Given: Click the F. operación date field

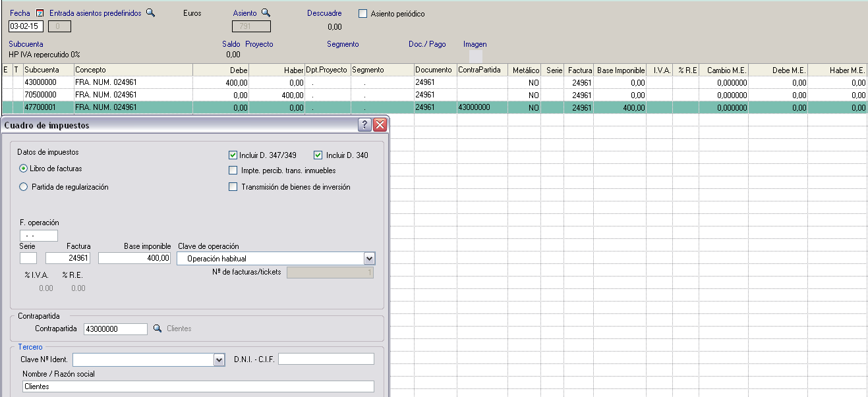Looking at the screenshot, I should tap(39, 235).
